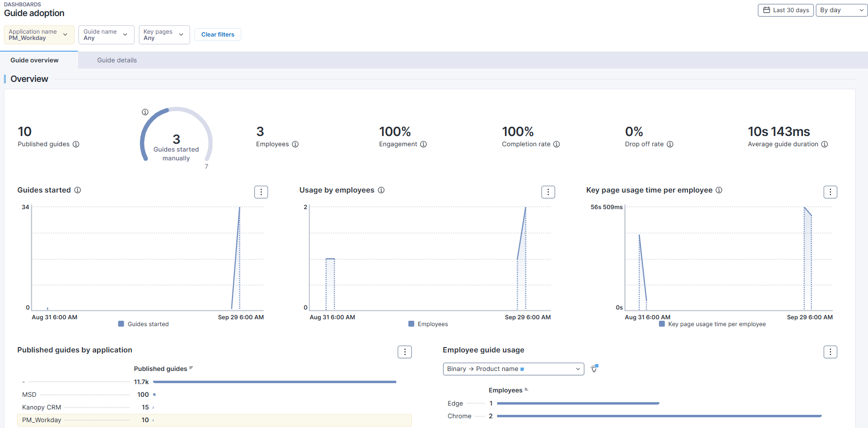Open the By day granularity dropdown
This screenshot has width=868, height=428.
(x=841, y=10)
